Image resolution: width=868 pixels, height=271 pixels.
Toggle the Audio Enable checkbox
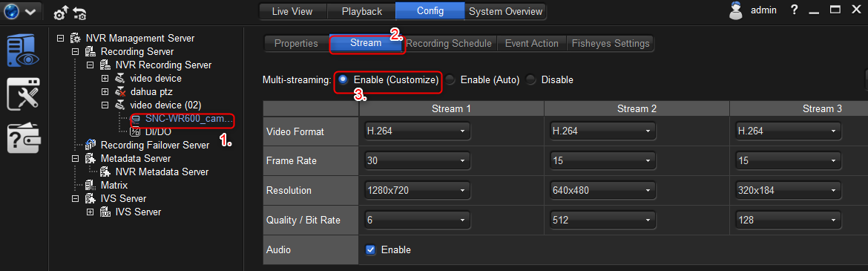coord(371,250)
